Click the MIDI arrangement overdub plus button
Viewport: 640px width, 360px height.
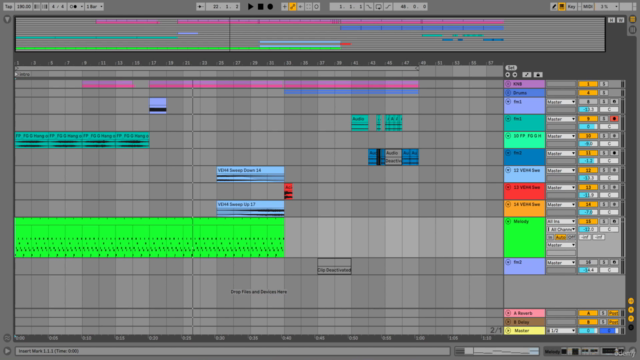click(x=284, y=7)
